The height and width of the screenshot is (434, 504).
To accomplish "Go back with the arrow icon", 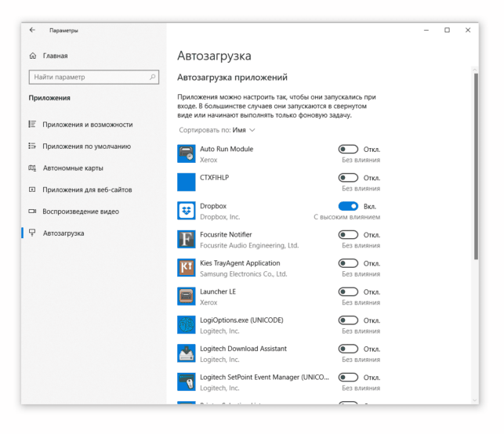I will [x=32, y=30].
